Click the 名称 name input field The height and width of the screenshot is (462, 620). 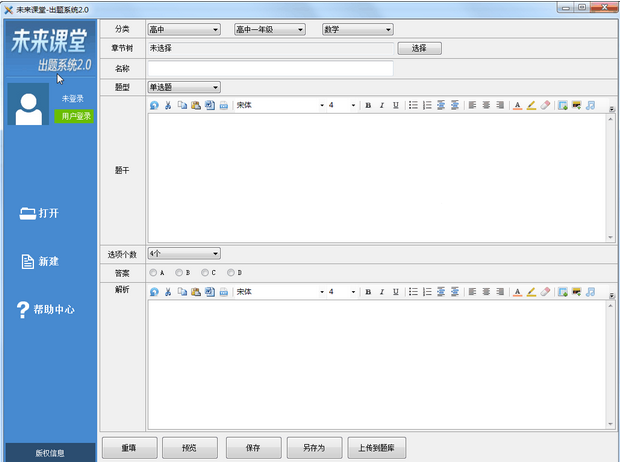click(x=270, y=68)
